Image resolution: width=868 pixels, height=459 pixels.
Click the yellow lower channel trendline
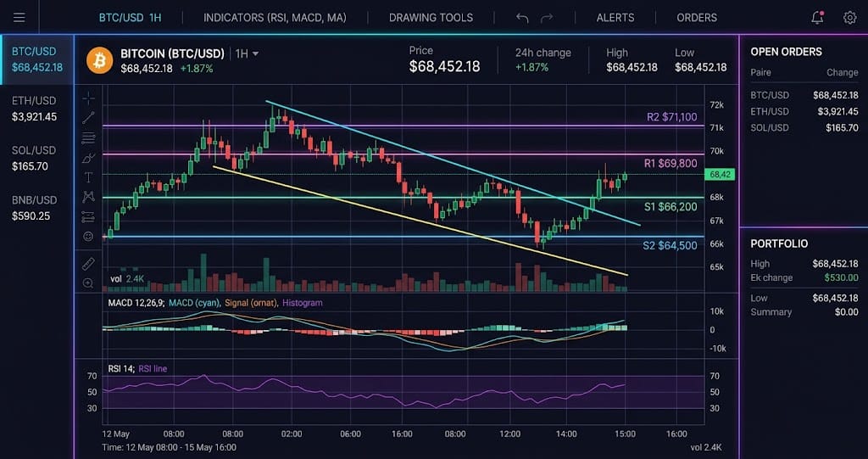click(420, 221)
